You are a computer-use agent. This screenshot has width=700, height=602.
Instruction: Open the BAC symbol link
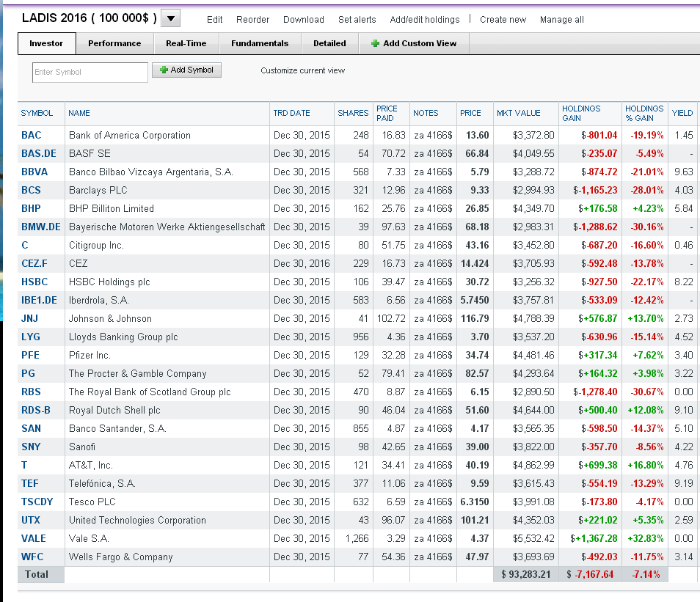click(x=32, y=135)
